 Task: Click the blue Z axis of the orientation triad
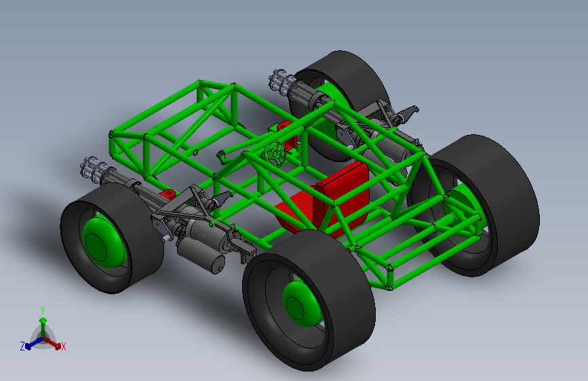(34, 343)
